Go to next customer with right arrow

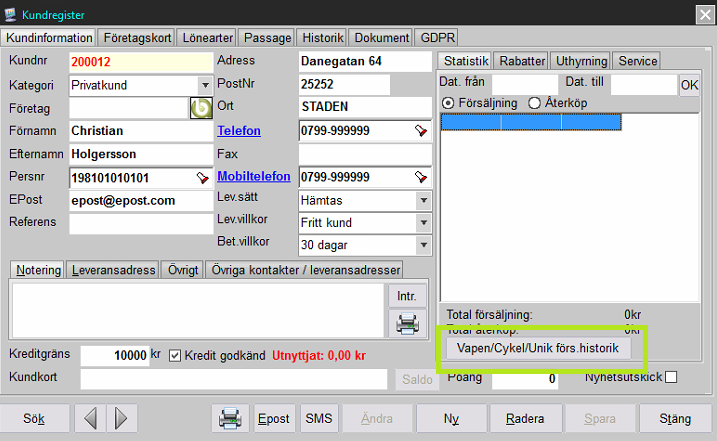(x=121, y=417)
